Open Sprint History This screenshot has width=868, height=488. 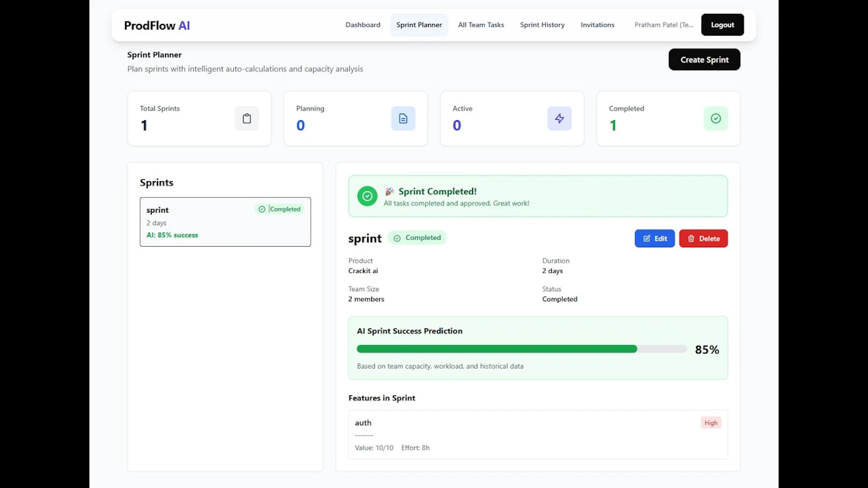point(542,24)
